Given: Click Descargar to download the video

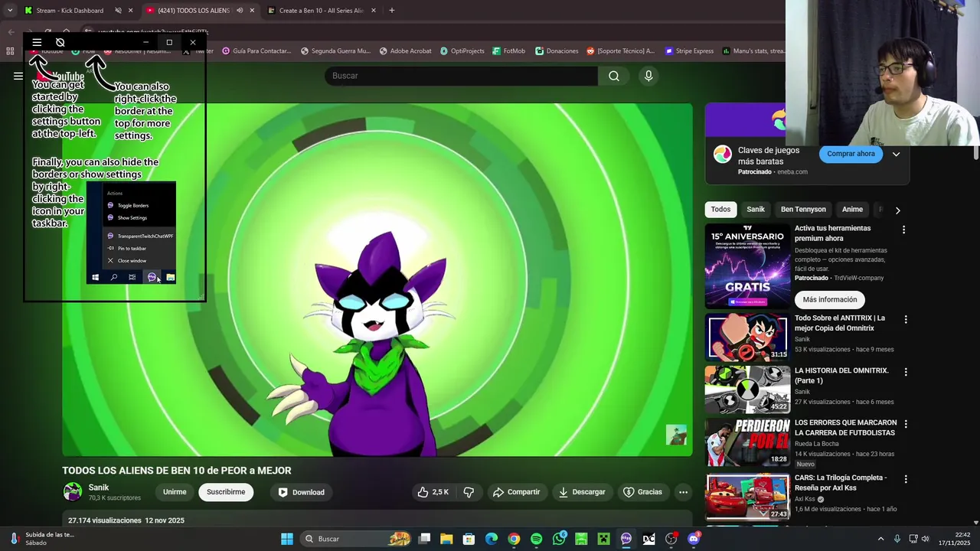Looking at the screenshot, I should click(581, 492).
